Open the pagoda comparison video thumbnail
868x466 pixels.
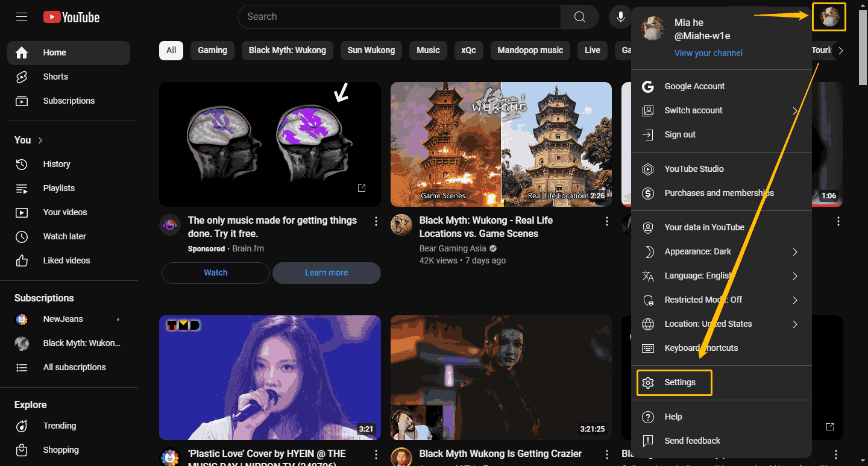tap(501, 145)
